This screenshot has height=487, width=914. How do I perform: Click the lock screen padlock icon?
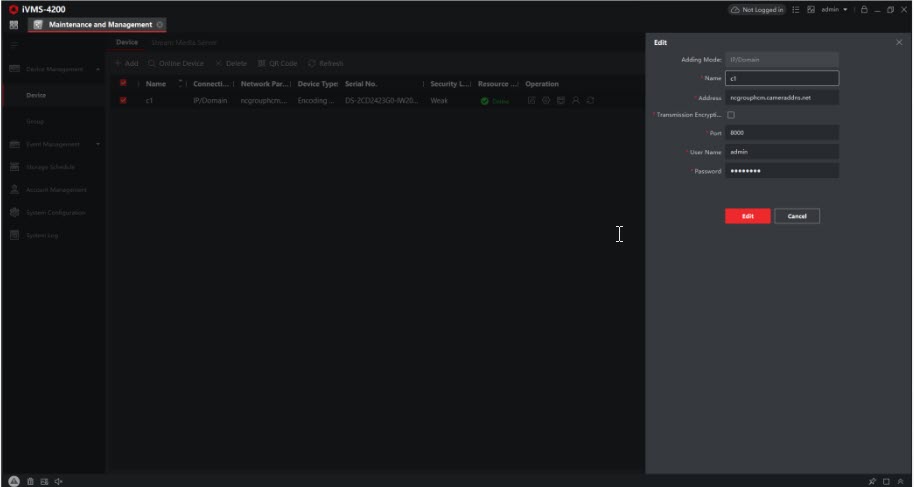click(863, 9)
